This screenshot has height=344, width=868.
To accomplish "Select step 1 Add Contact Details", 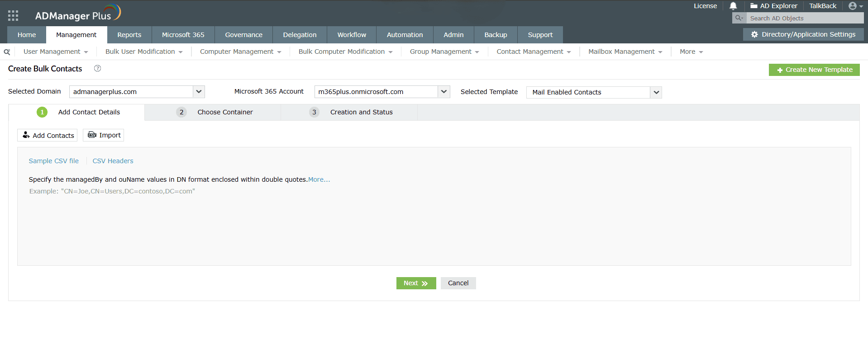I will click(x=76, y=112).
